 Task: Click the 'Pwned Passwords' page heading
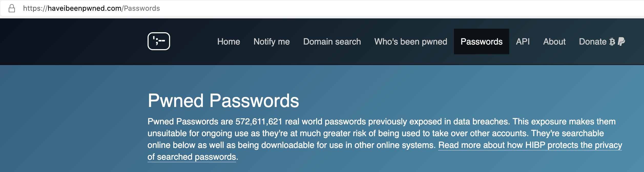(x=223, y=101)
